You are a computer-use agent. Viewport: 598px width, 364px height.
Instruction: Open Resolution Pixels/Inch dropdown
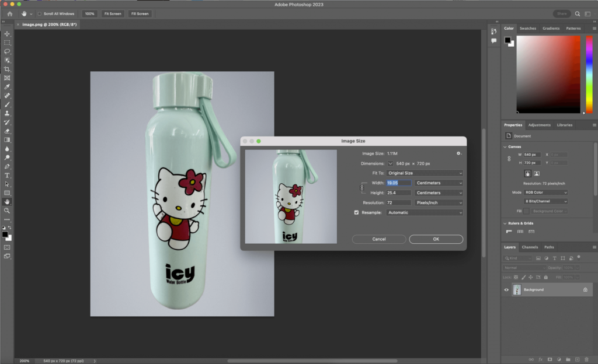[439, 202]
